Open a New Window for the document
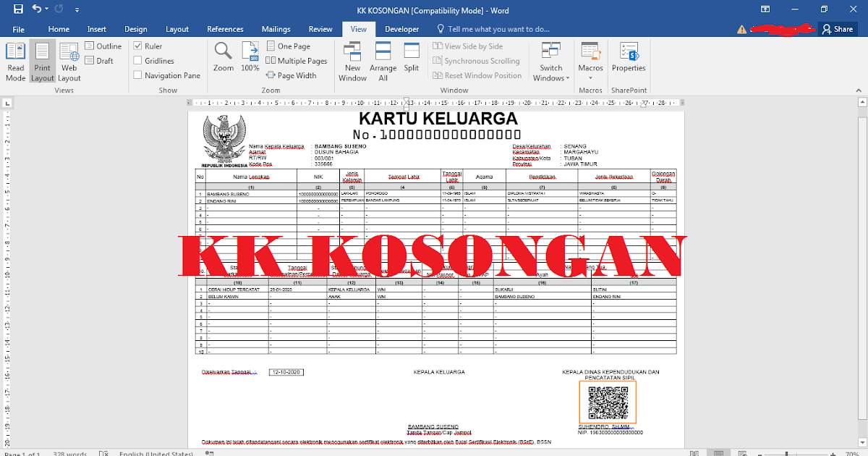 (x=352, y=61)
